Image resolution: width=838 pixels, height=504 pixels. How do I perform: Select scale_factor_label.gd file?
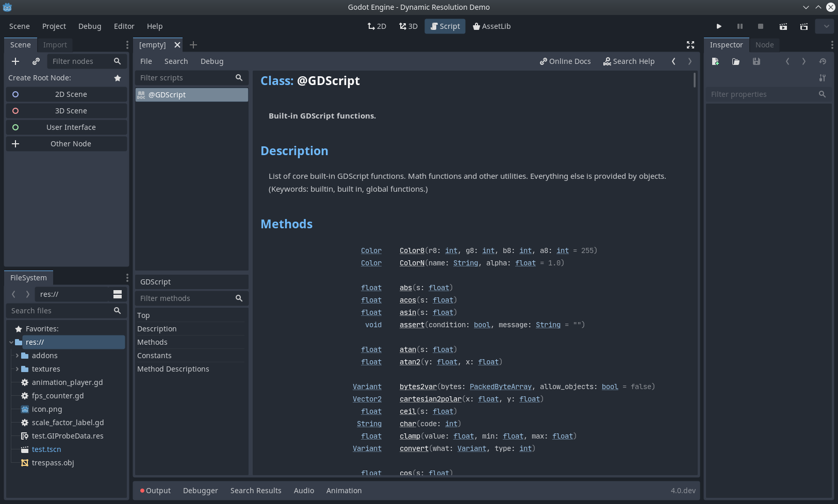coord(68,423)
